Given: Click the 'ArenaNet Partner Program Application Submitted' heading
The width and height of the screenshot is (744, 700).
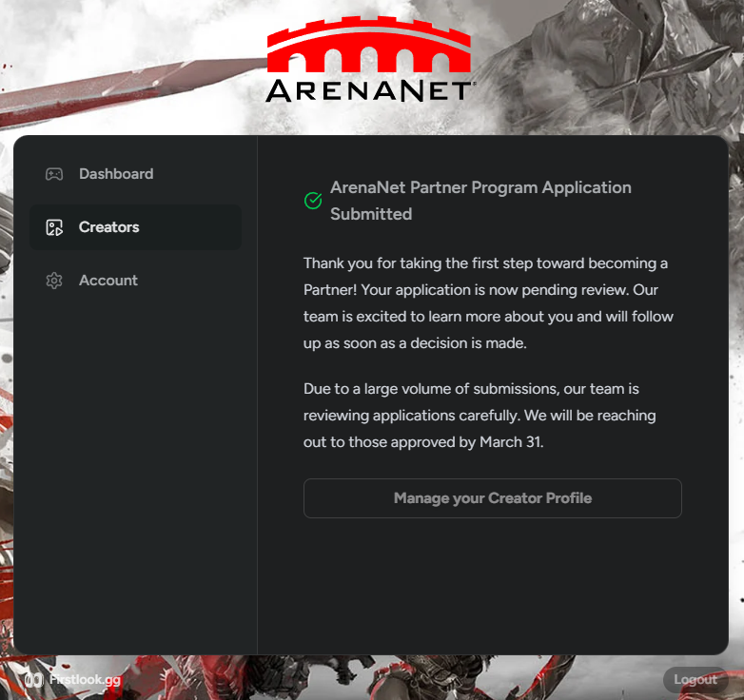Looking at the screenshot, I should click(480, 201).
